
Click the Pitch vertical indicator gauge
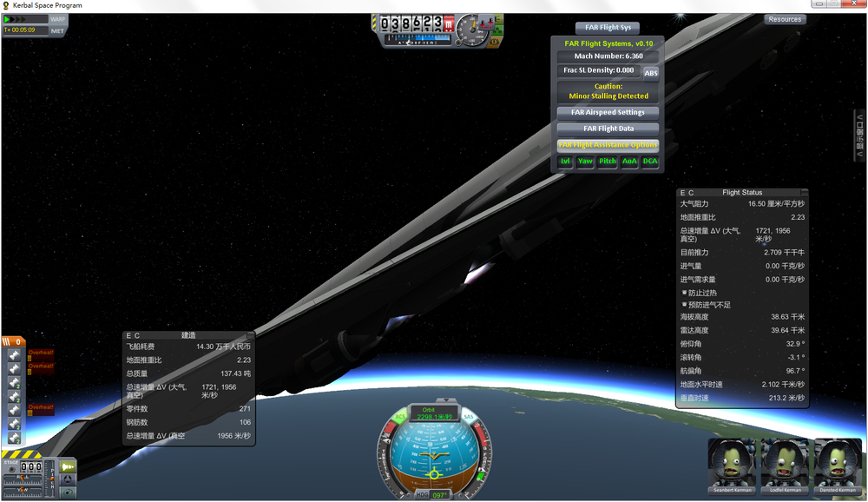pyautogui.click(x=50, y=479)
